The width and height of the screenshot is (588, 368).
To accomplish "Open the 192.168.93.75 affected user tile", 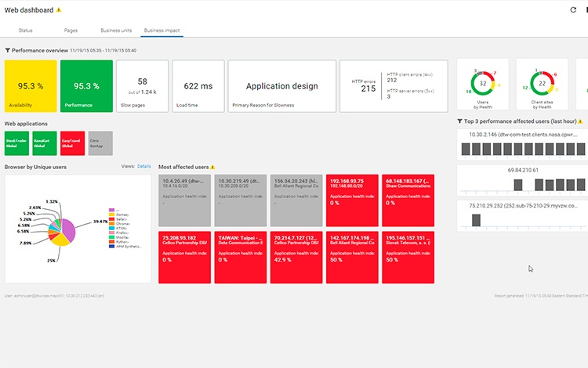I will [352, 200].
